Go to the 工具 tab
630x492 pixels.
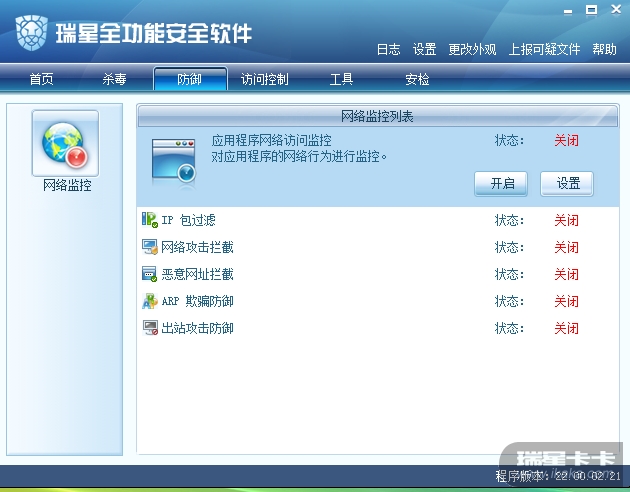[x=341, y=79]
